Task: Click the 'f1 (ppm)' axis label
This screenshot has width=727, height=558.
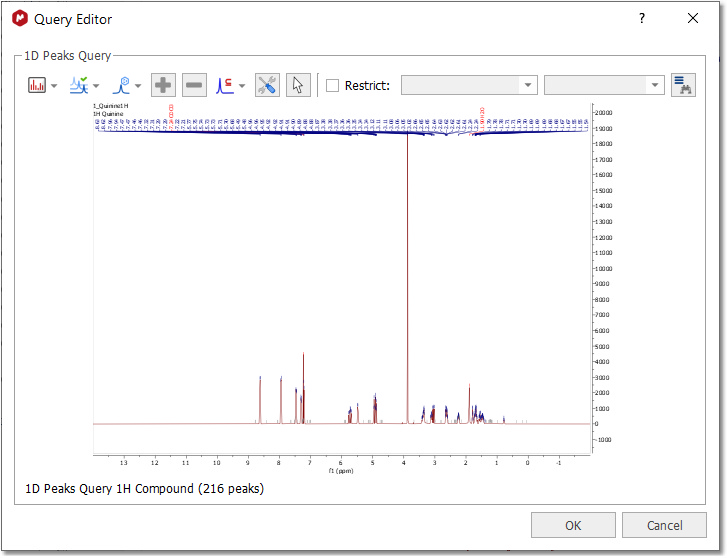Action: (341, 471)
